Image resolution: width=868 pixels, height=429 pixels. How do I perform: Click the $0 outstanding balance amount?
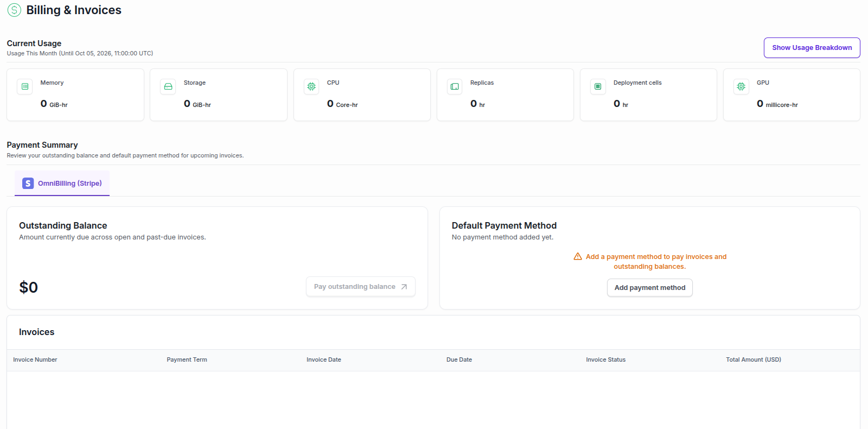[29, 287]
